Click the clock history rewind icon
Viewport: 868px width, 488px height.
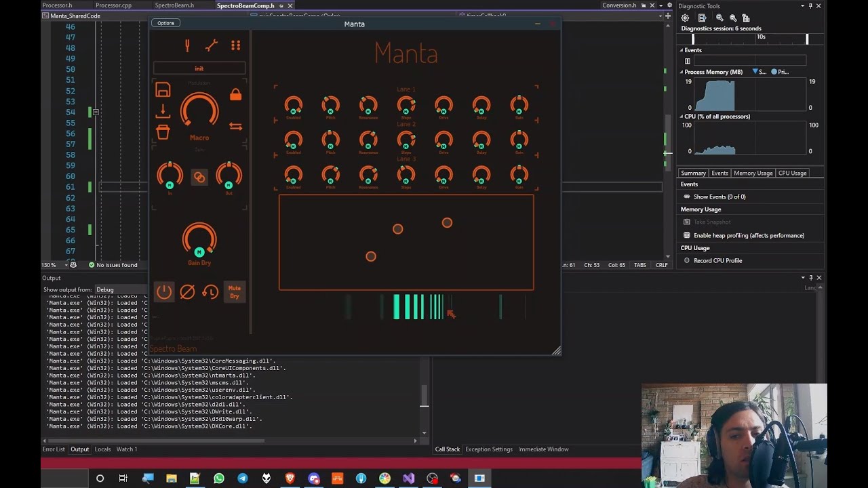[210, 291]
